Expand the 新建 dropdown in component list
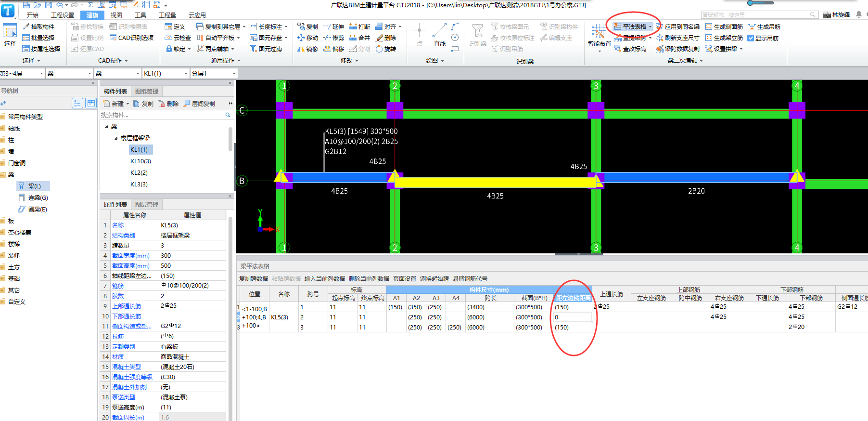 coord(128,104)
